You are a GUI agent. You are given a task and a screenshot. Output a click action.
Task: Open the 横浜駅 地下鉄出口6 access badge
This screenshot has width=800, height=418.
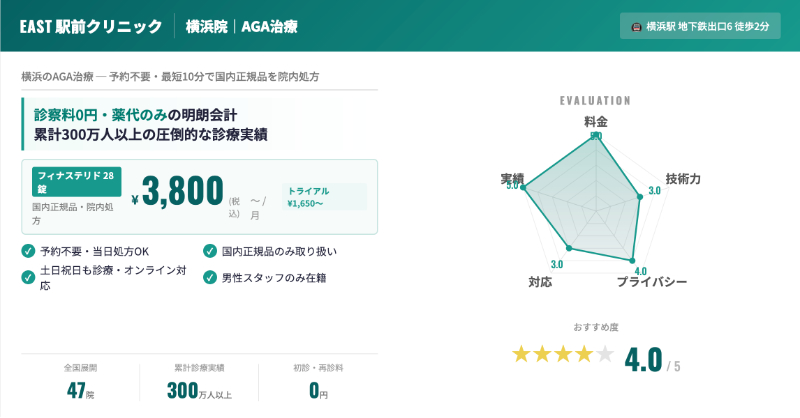coord(700,26)
